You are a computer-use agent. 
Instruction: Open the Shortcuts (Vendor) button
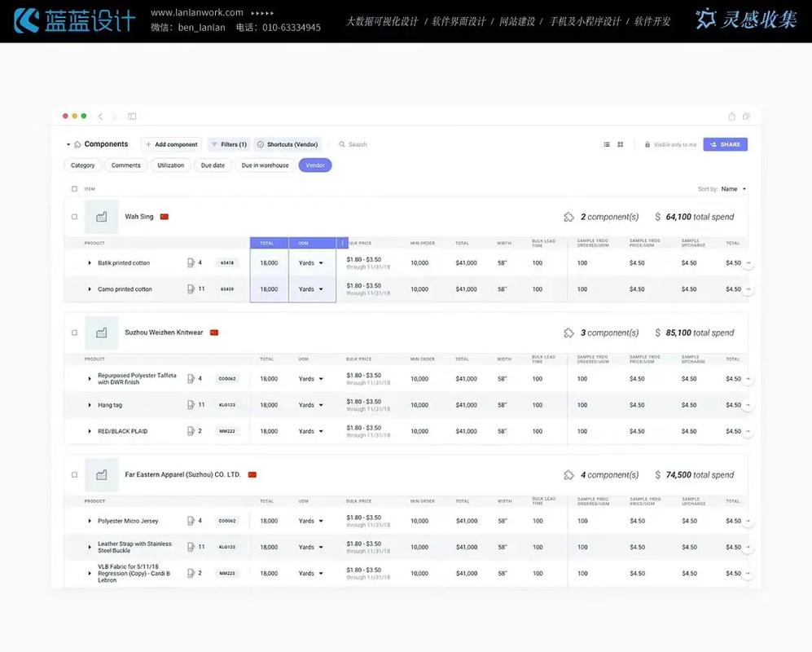[x=287, y=144]
